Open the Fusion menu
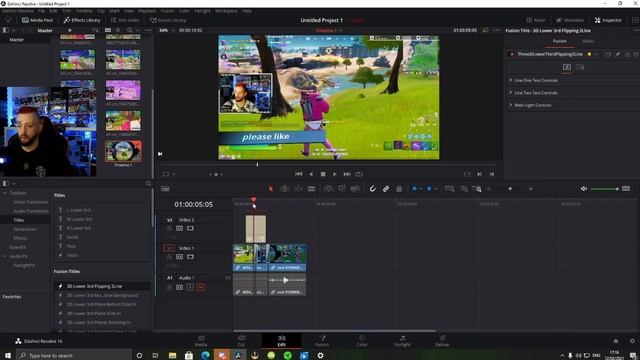This screenshot has height=360, width=640. click(167, 11)
